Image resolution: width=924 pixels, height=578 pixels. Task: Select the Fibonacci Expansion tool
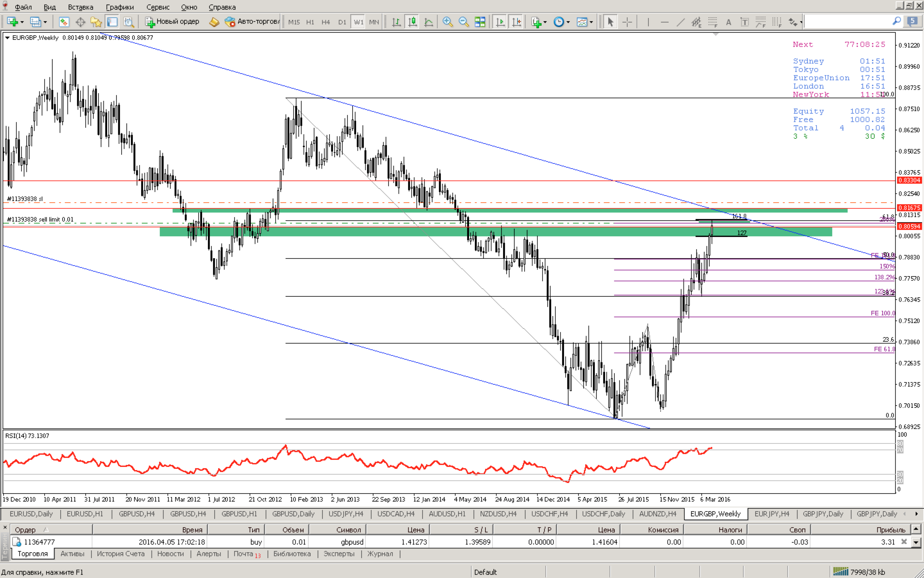[x=761, y=22]
